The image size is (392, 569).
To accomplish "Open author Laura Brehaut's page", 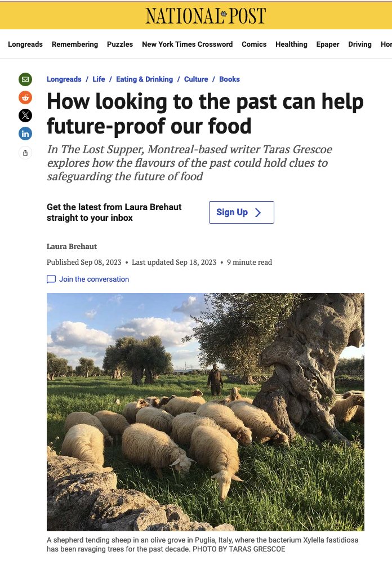I will click(x=72, y=246).
